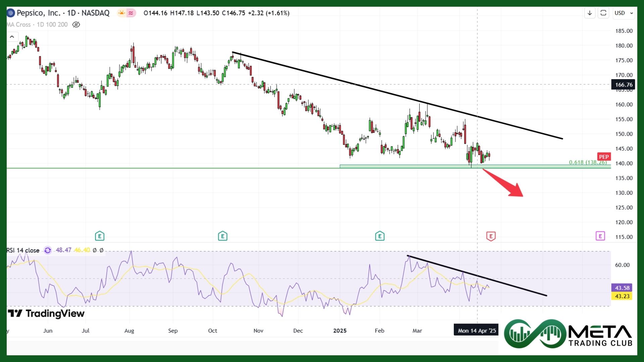Click the RSI value 48.47 in legend
This screenshot has height=362, width=644.
(x=63, y=250)
